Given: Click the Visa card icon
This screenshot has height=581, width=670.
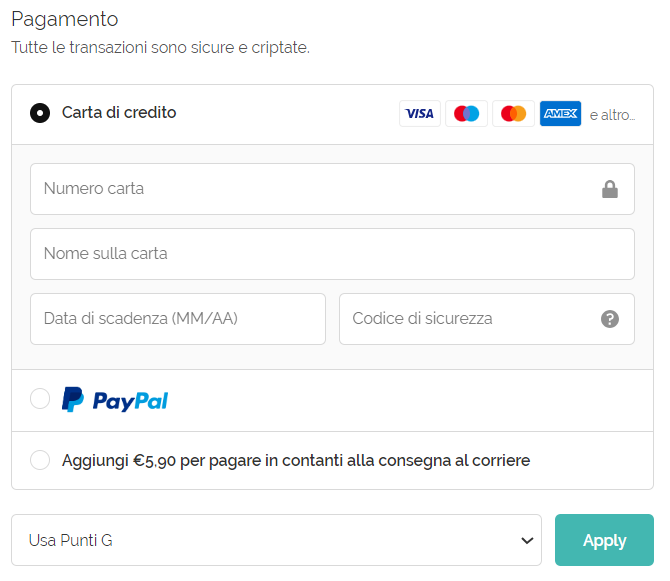Looking at the screenshot, I should tap(420, 114).
